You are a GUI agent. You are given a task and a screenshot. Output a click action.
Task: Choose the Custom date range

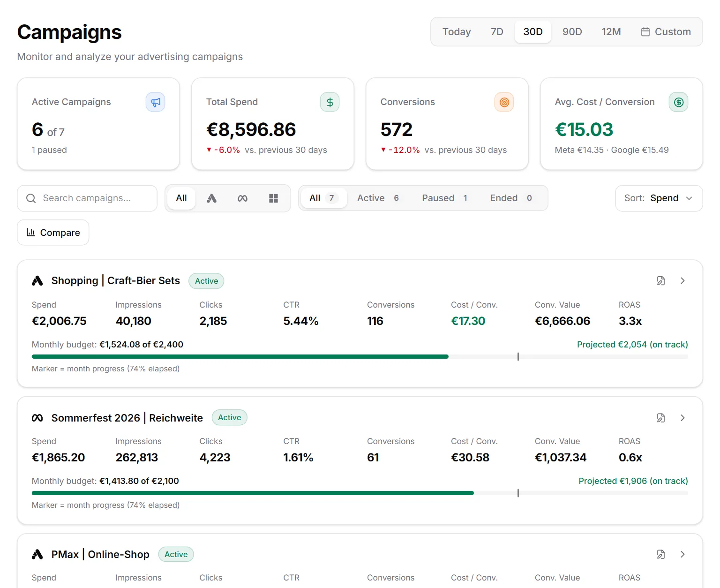tap(666, 32)
